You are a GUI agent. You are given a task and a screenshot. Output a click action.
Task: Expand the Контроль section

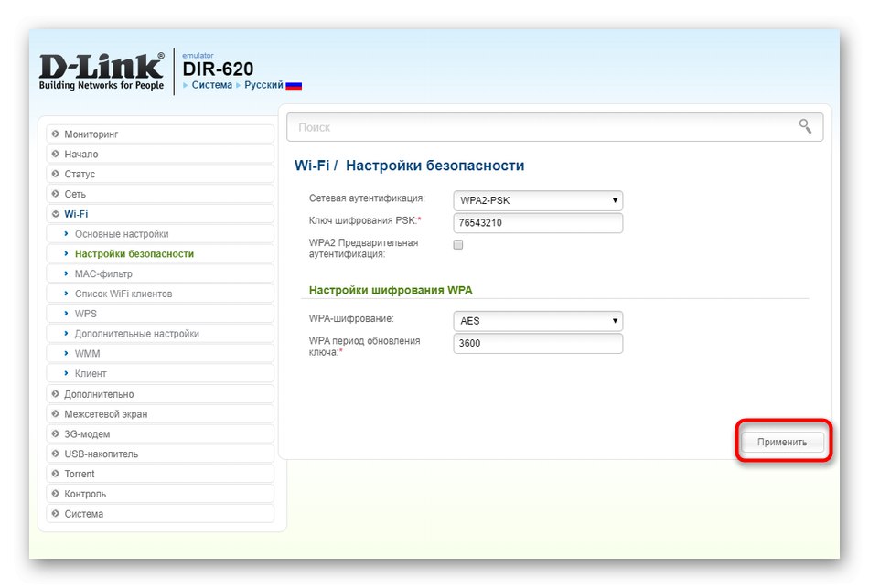[x=160, y=494]
